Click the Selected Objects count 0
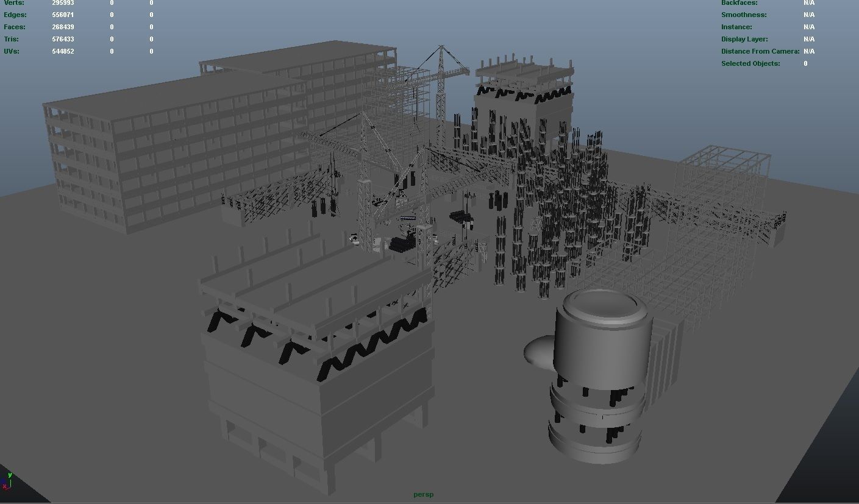Viewport: 859px width, 504px height. tap(805, 63)
